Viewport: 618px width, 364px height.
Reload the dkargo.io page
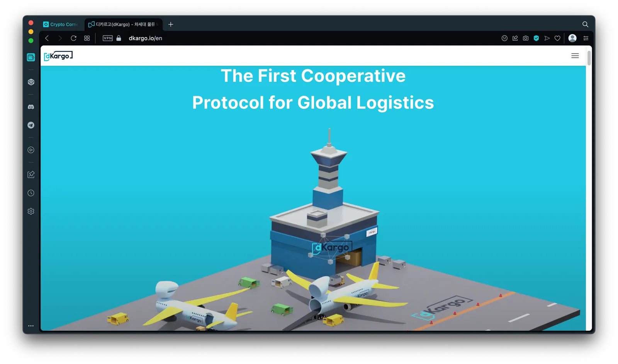[73, 38]
